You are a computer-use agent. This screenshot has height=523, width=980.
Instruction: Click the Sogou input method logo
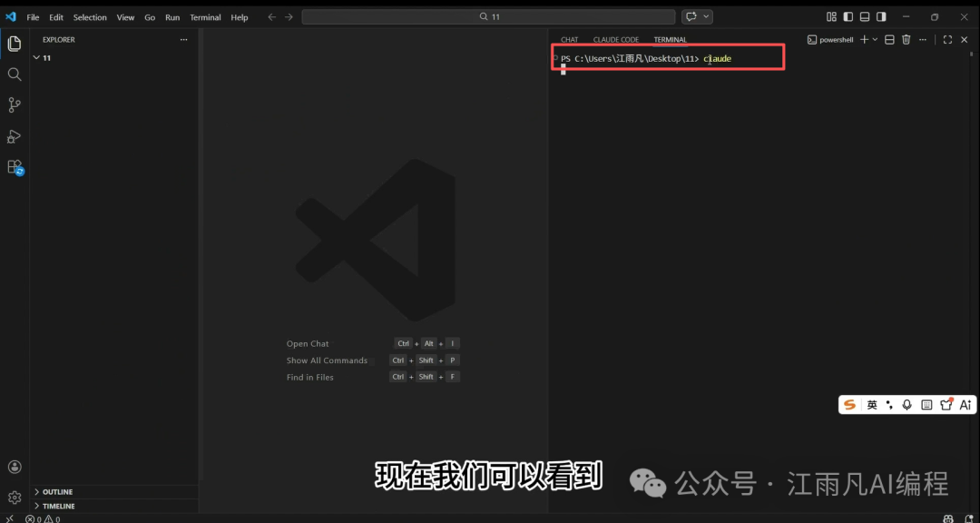pyautogui.click(x=849, y=405)
